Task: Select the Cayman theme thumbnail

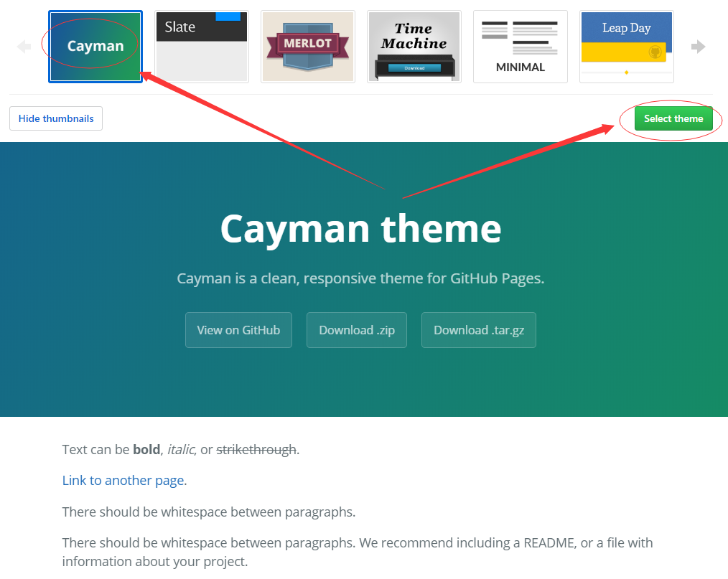Action: point(95,47)
